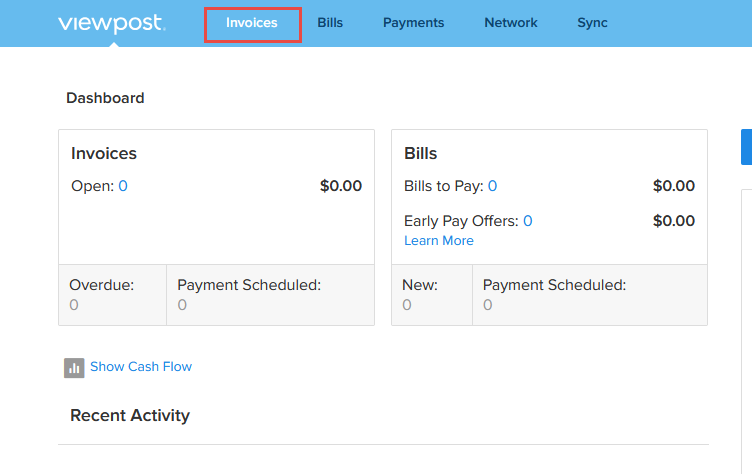Click the New bills count
This screenshot has width=752, height=474.
click(x=407, y=305)
